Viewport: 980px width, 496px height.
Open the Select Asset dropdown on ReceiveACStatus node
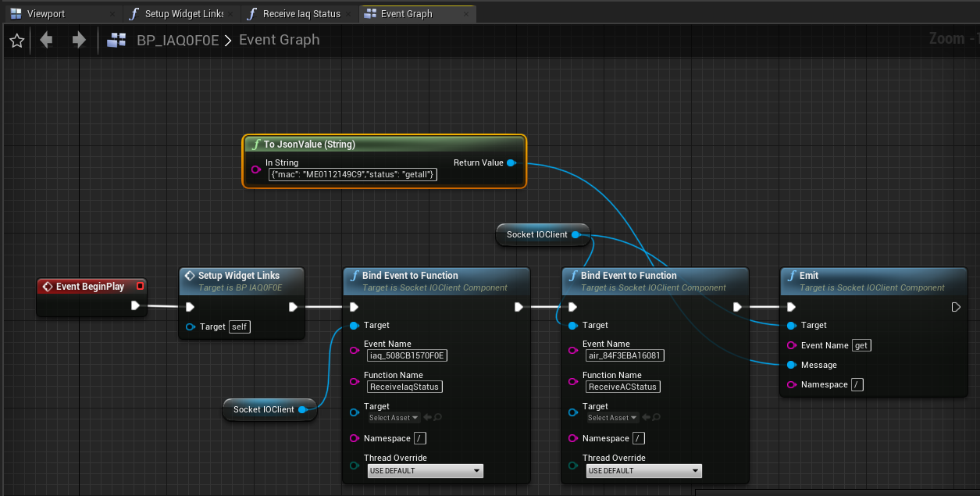click(x=611, y=417)
